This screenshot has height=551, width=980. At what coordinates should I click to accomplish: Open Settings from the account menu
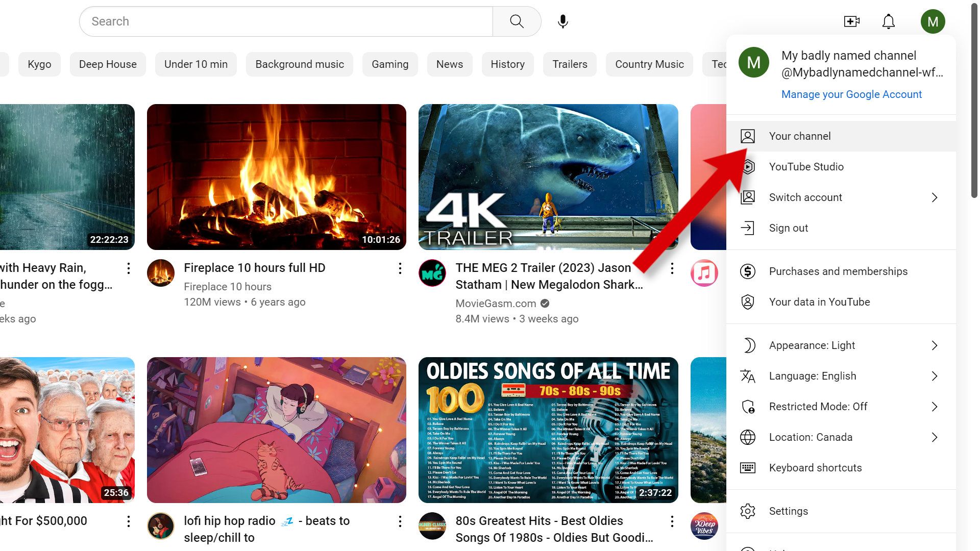tap(788, 511)
